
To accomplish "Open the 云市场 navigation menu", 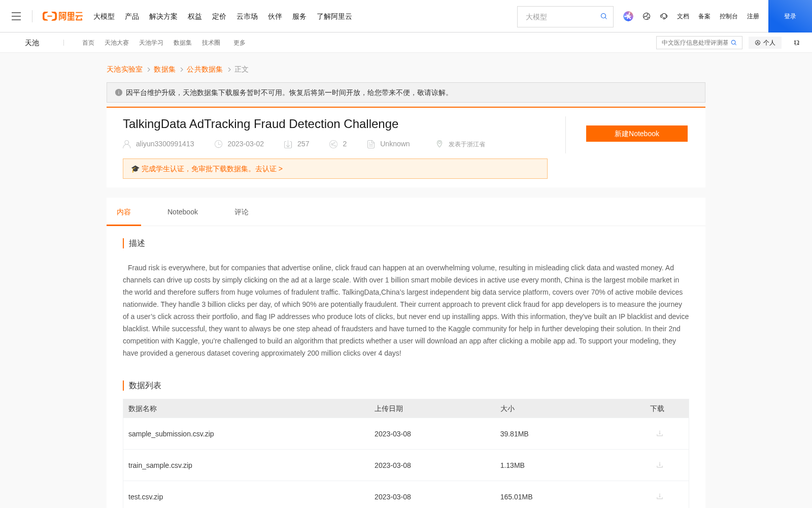I will pos(247,16).
